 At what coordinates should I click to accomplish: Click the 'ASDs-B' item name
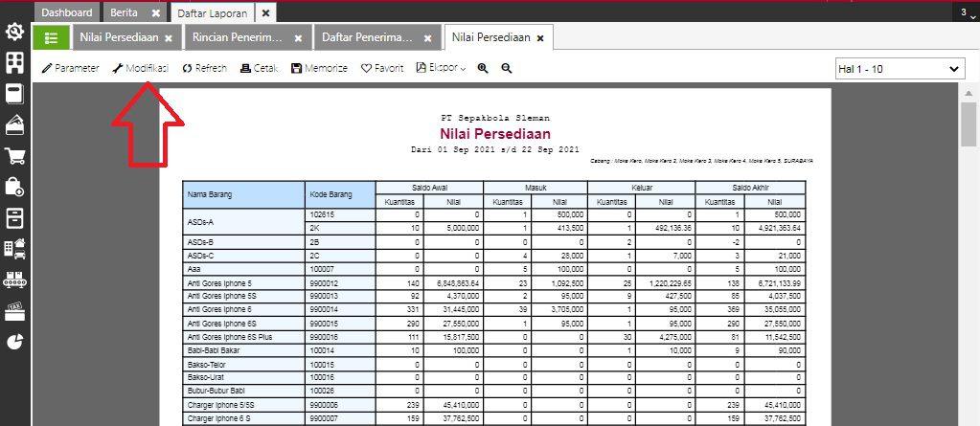[200, 241]
